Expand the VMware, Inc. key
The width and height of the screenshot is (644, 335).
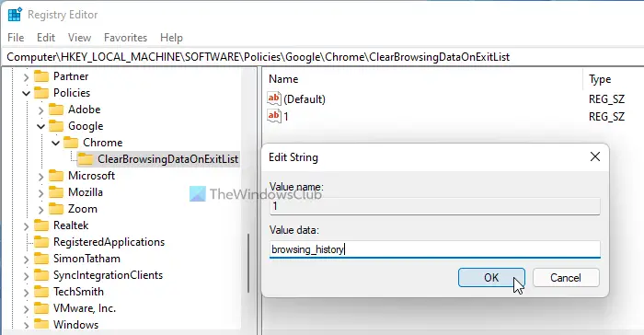26,308
